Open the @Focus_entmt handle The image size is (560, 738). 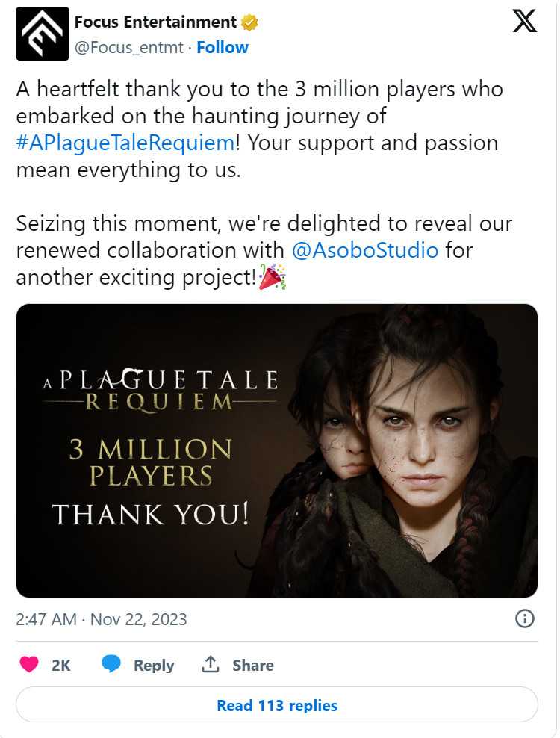point(128,47)
